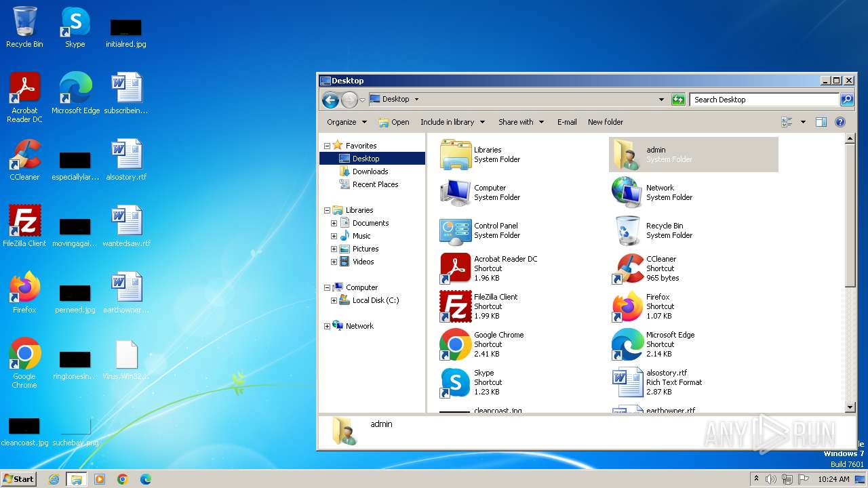Expand the Videos library node

334,262
